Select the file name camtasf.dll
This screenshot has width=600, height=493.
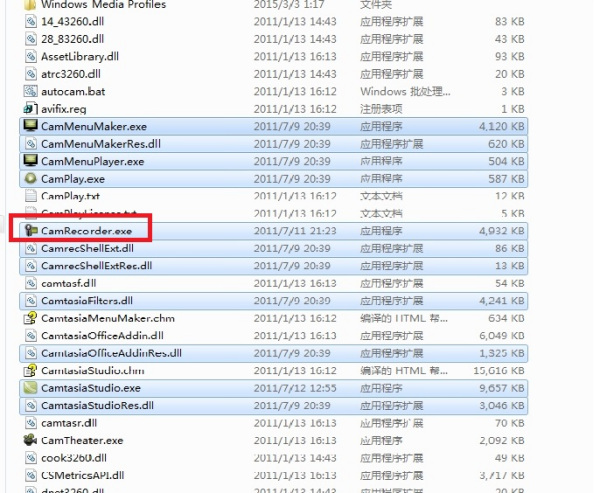69,283
